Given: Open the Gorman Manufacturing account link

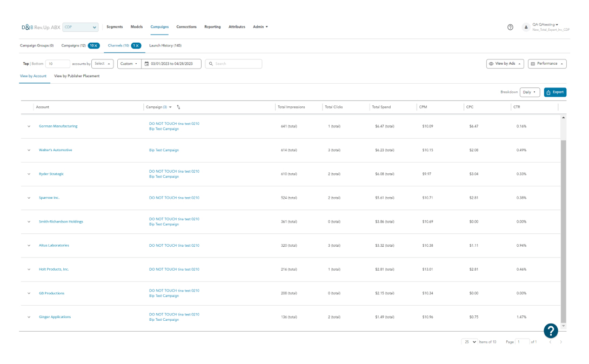Looking at the screenshot, I should tap(58, 126).
